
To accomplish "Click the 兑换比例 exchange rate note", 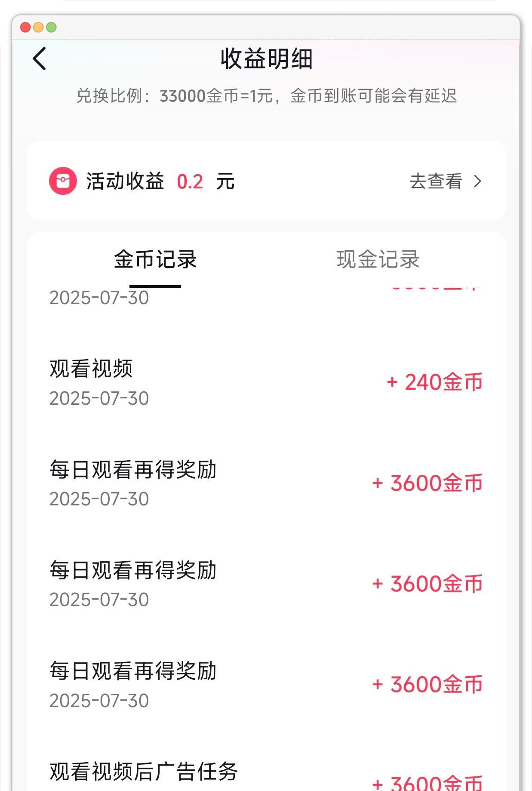I will (x=266, y=96).
